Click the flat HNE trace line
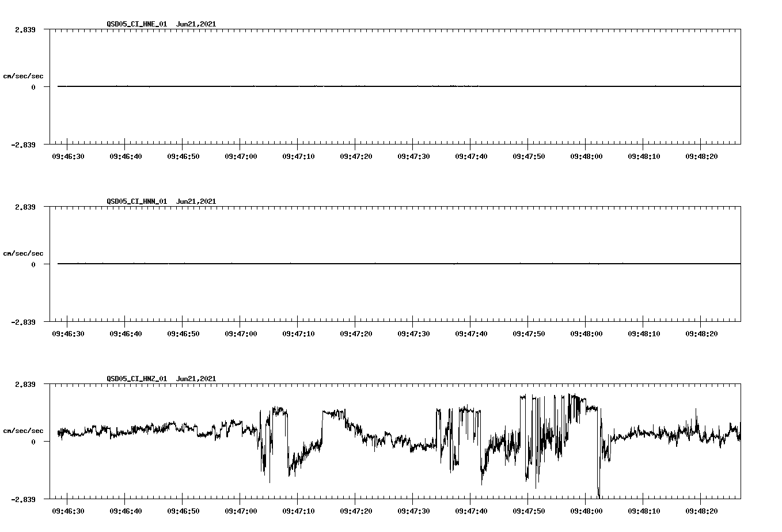 [399, 86]
